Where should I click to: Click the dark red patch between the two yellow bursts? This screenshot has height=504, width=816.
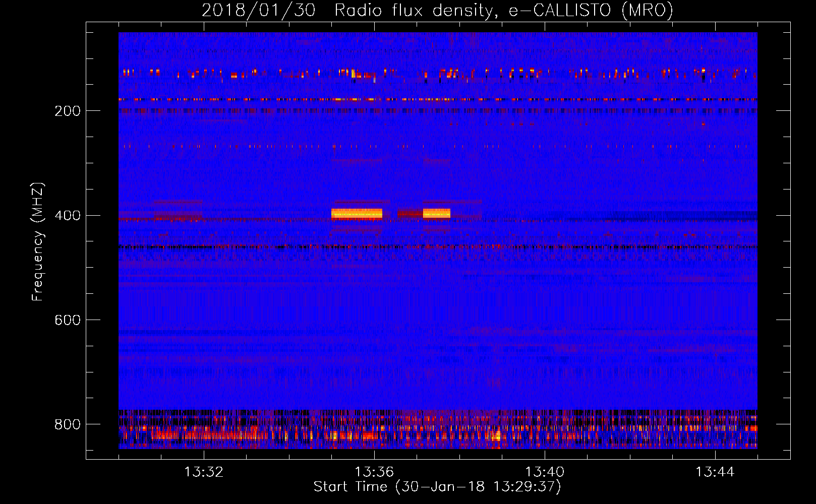coord(410,214)
